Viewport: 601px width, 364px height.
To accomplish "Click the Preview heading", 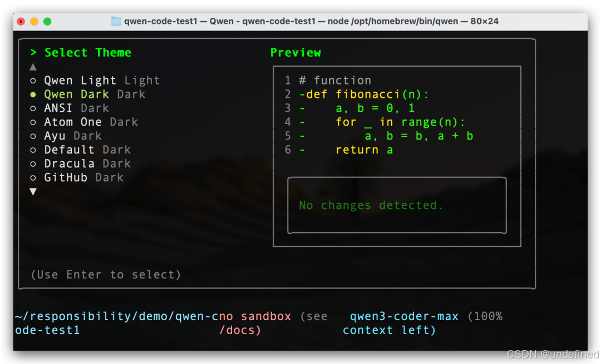I will (295, 52).
